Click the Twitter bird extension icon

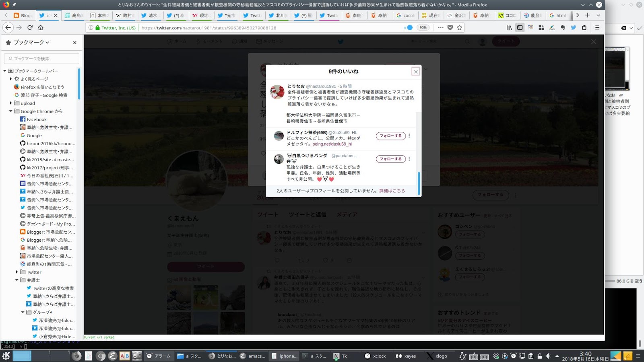pyautogui.click(x=574, y=27)
